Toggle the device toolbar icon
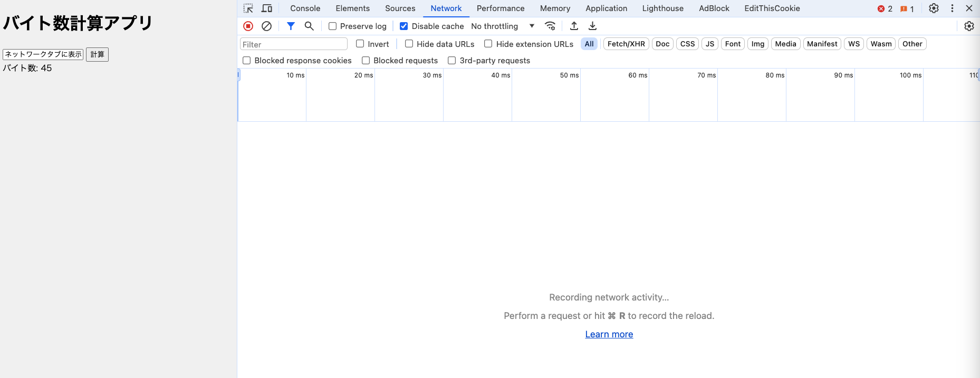 (x=267, y=8)
